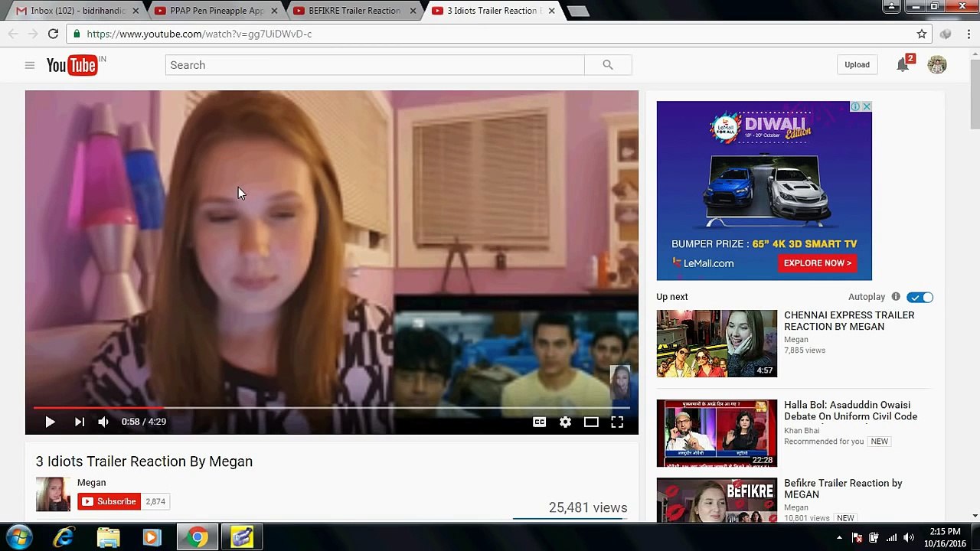Open Megan's channel avatar
980x551 pixels.
[x=53, y=494]
